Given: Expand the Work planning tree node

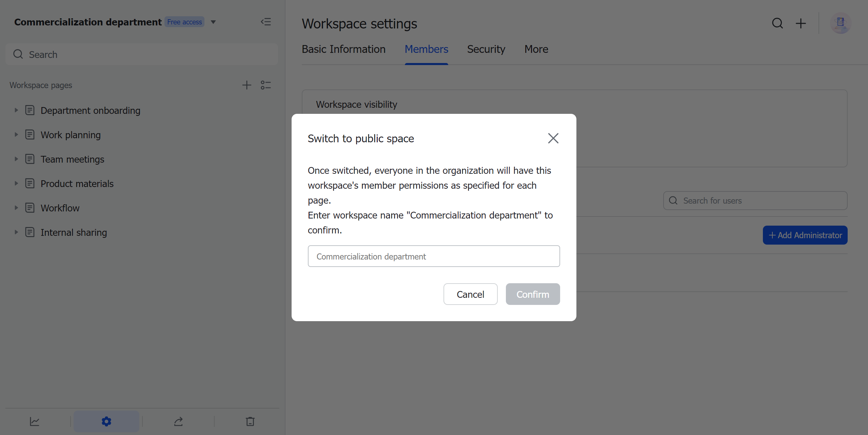Looking at the screenshot, I should pos(16,134).
